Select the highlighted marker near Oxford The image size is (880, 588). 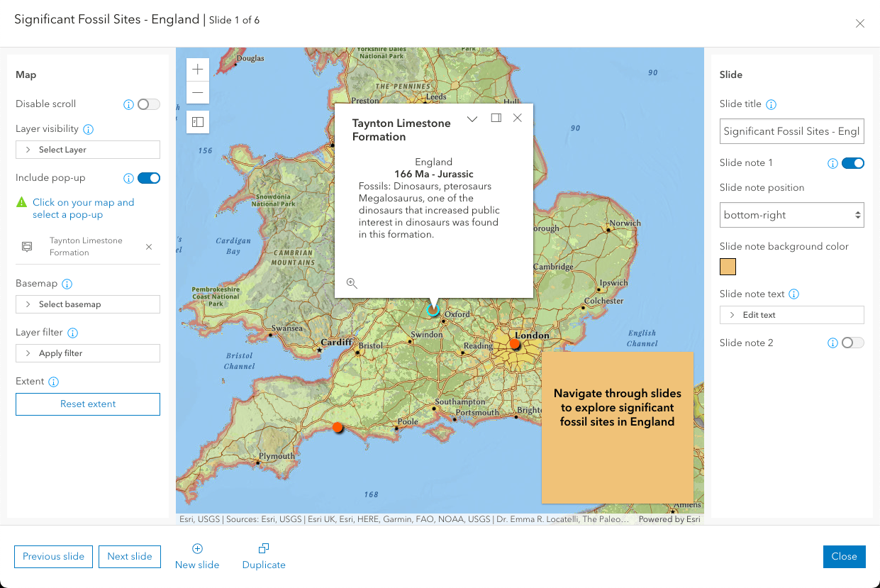pyautogui.click(x=433, y=309)
